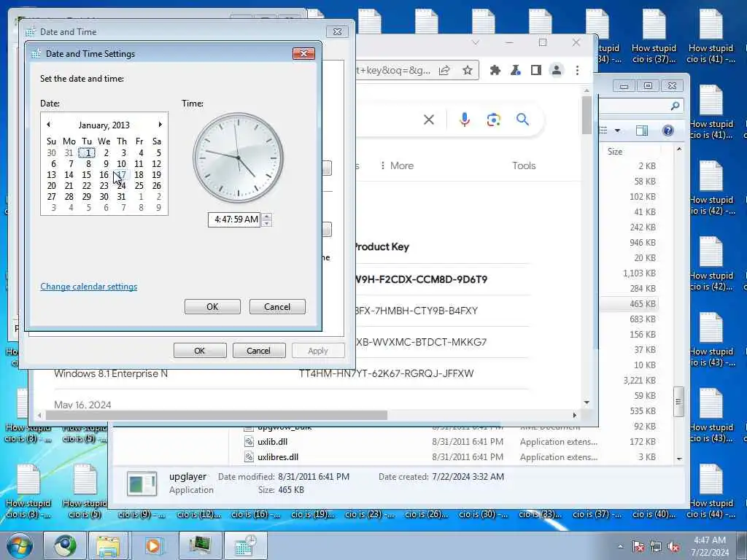
Task: Sort files by the Size column
Action: pos(615,152)
